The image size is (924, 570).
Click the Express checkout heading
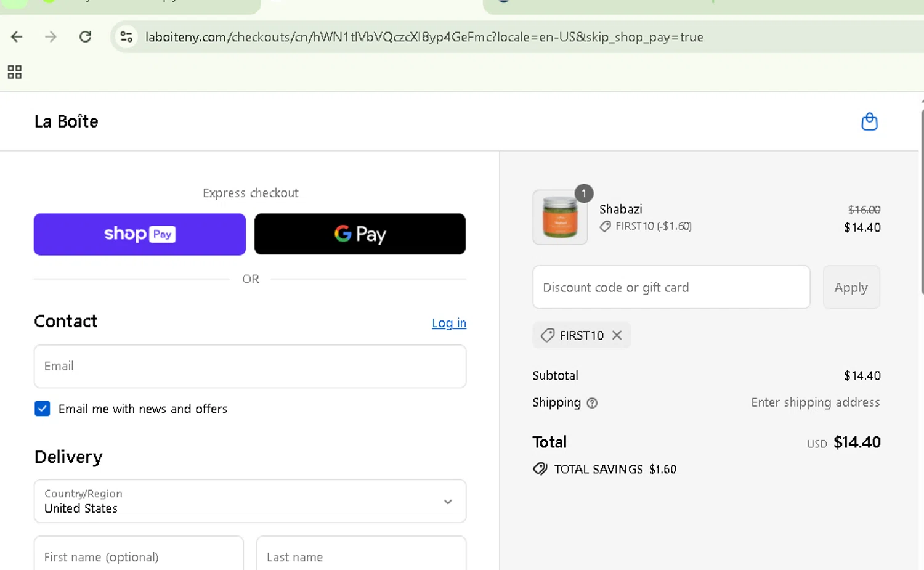(251, 193)
